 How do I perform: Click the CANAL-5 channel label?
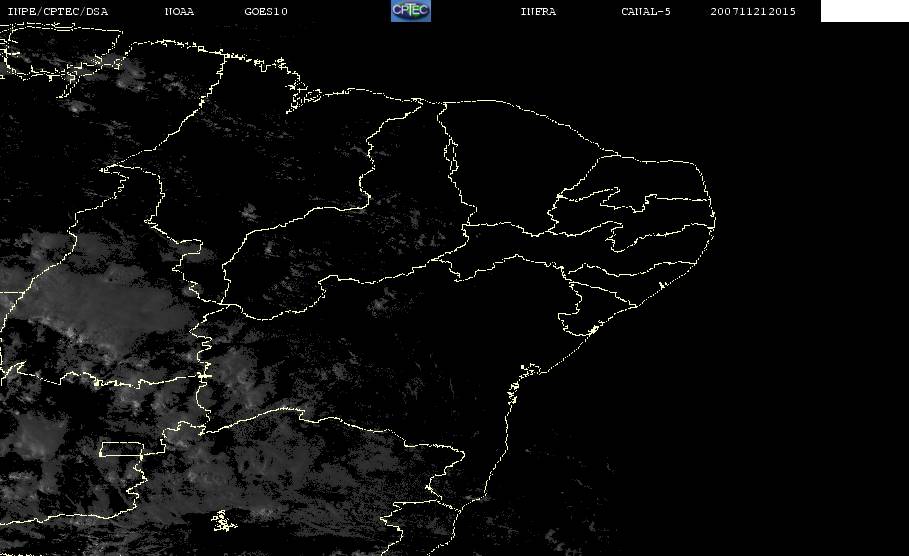point(646,12)
